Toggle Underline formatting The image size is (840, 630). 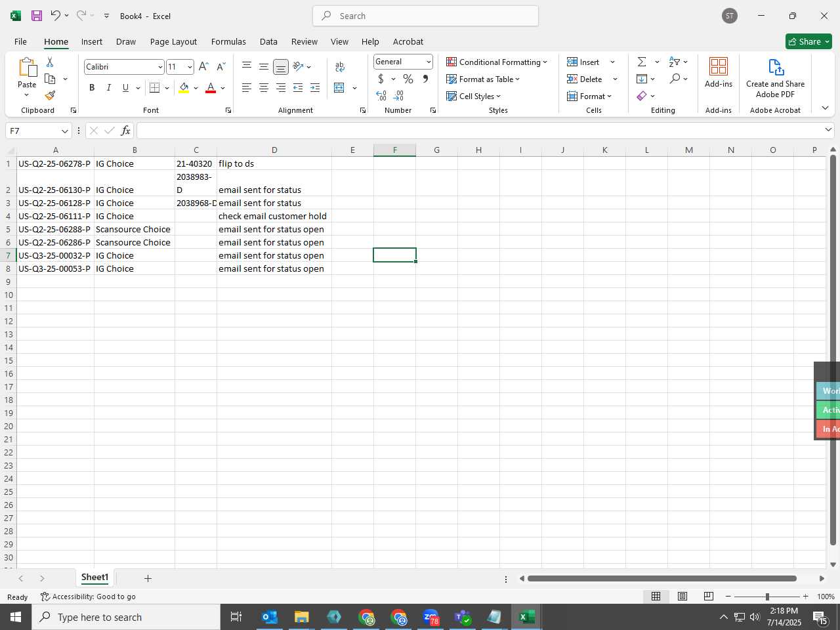125,88
